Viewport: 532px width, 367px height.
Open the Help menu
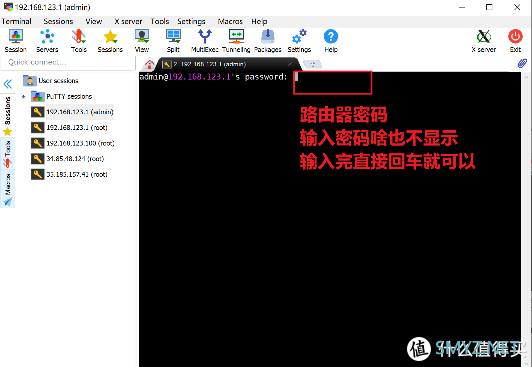tap(259, 21)
